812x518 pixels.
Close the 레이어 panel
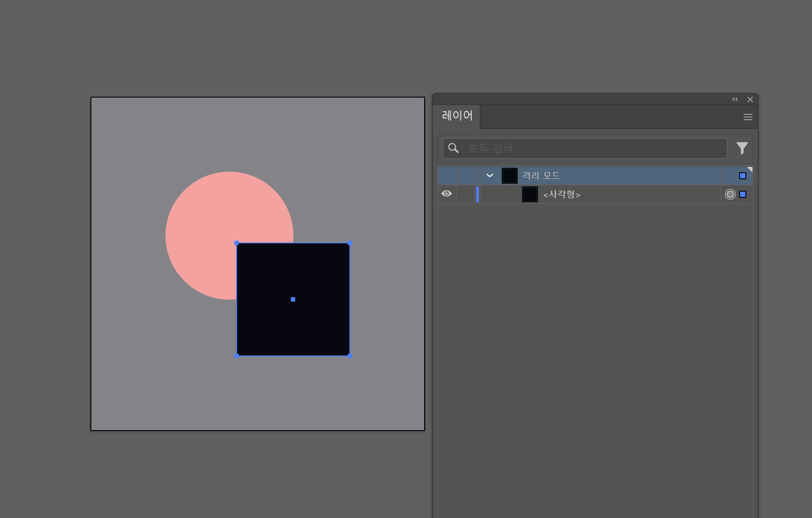(x=750, y=99)
